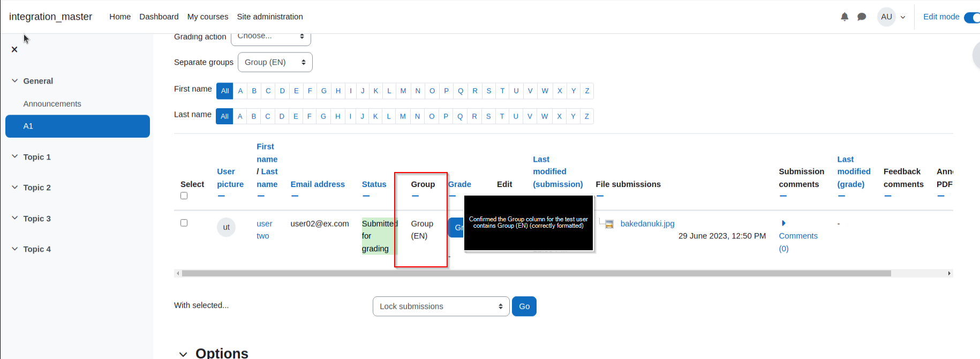Filter First name by letter S
Viewport: 980px width, 359px height.
489,91
